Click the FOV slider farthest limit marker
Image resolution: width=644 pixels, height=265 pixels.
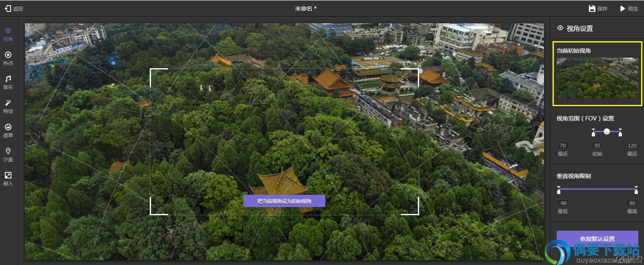click(x=620, y=132)
